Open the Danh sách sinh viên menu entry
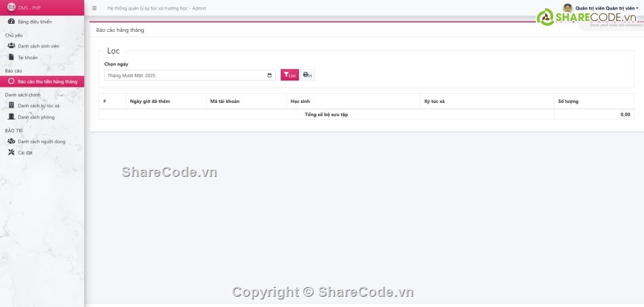Screen dimensions: 644x307 point(39,46)
